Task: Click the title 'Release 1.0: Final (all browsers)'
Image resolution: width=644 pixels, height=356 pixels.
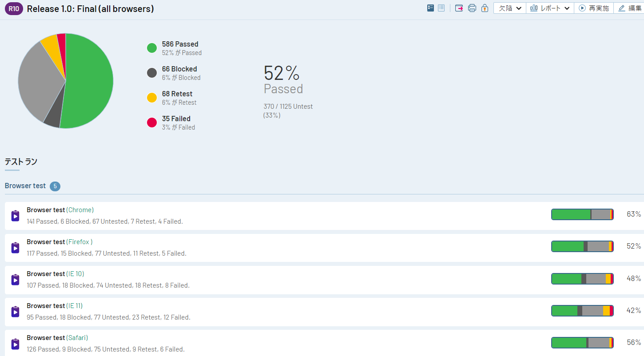Action: pos(91,8)
